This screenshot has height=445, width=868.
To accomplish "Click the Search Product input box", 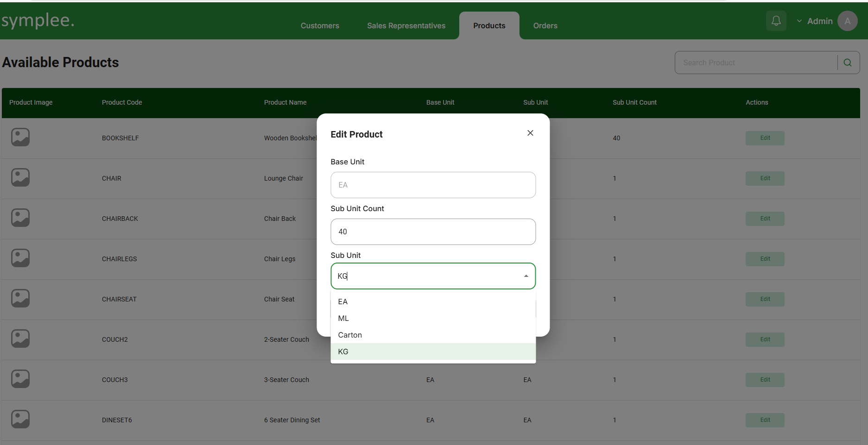I will click(x=755, y=63).
